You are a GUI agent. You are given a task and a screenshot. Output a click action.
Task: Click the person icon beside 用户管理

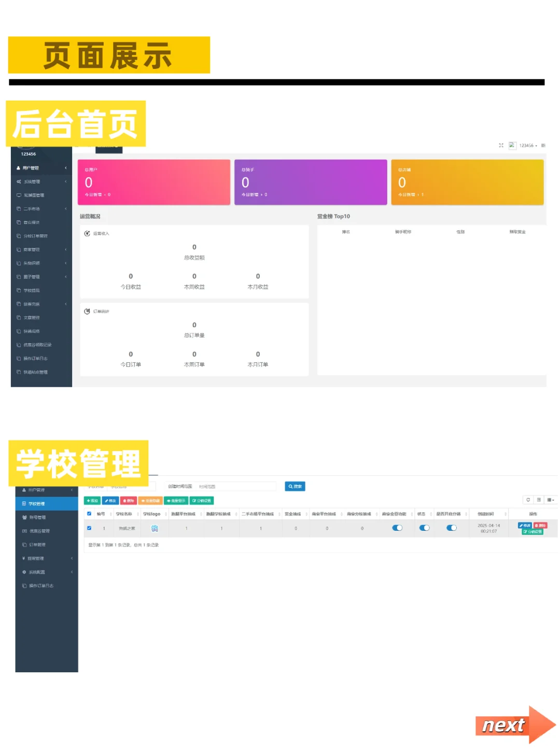click(19, 168)
